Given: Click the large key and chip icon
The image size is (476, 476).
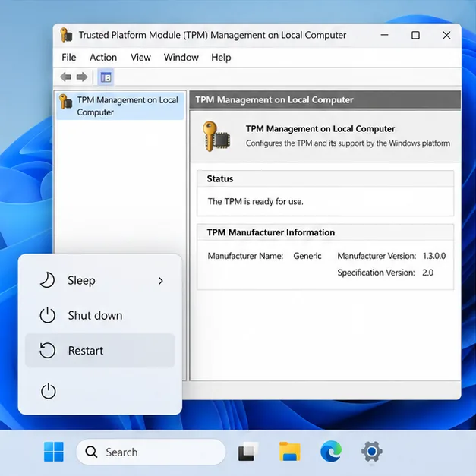Looking at the screenshot, I should (216, 137).
